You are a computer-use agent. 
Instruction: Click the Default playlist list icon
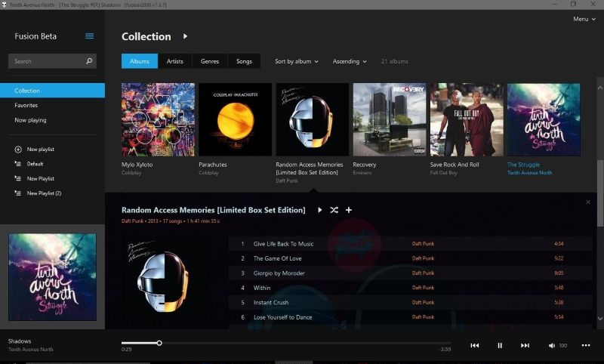click(x=17, y=164)
